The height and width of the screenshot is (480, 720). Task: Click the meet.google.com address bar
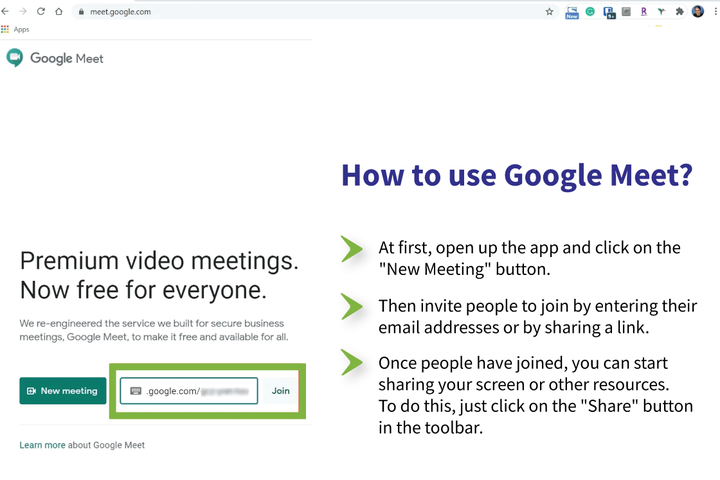(300, 12)
